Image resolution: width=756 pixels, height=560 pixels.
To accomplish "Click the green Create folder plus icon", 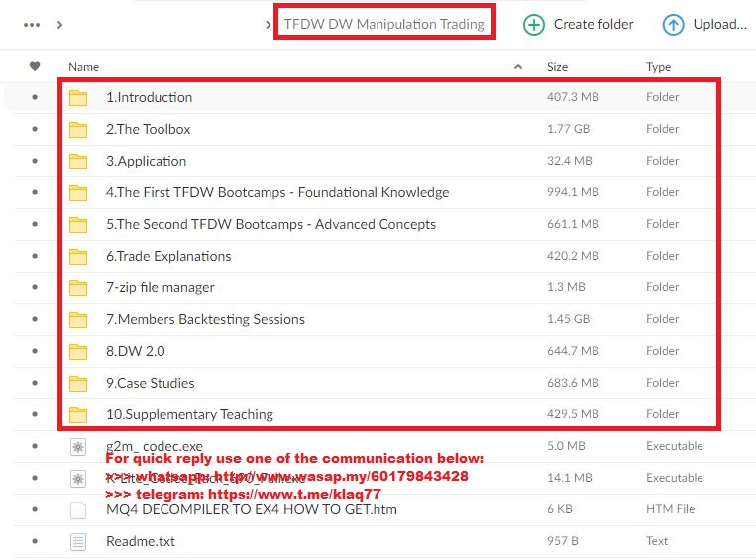I will click(534, 25).
